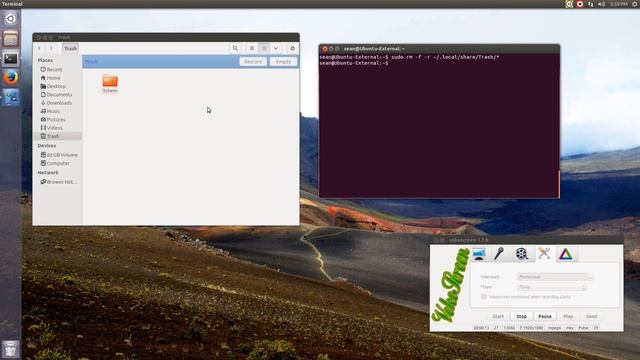Open Home in Places sidebar
Screen dimensions: 640x360
(x=51, y=78)
